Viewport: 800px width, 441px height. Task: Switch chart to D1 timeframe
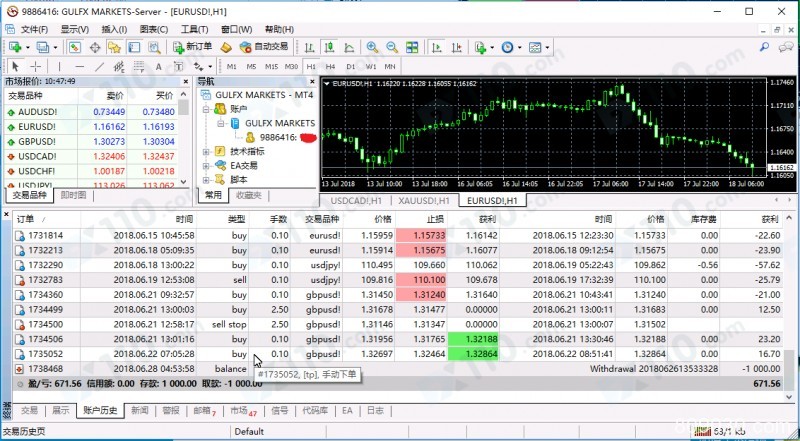pos(351,66)
